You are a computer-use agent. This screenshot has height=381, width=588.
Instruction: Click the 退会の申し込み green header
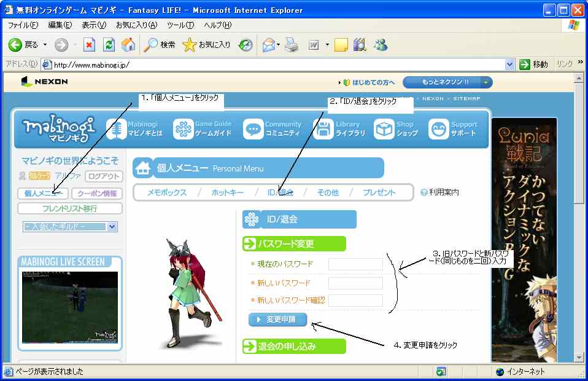coord(294,346)
